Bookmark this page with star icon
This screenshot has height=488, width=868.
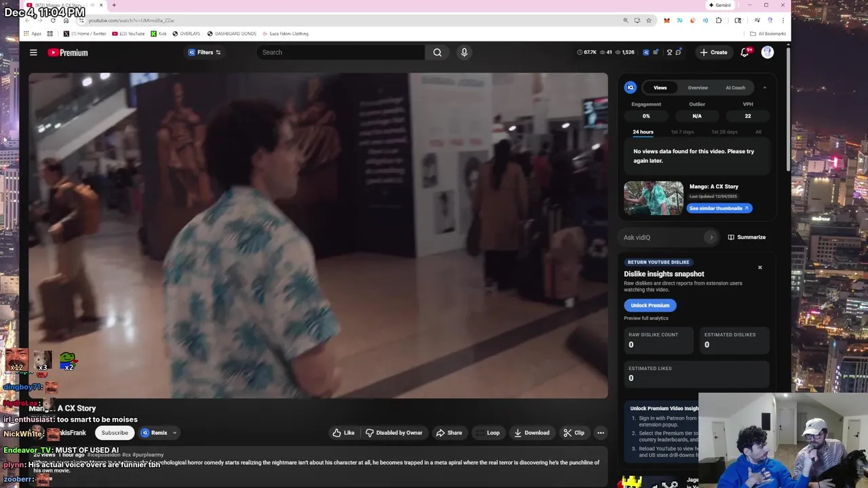648,20
